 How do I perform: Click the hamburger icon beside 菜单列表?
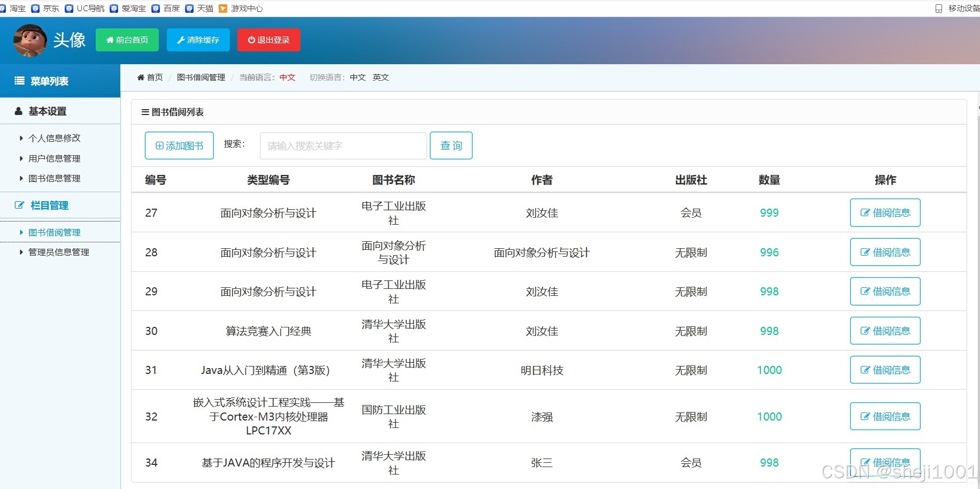(x=19, y=81)
